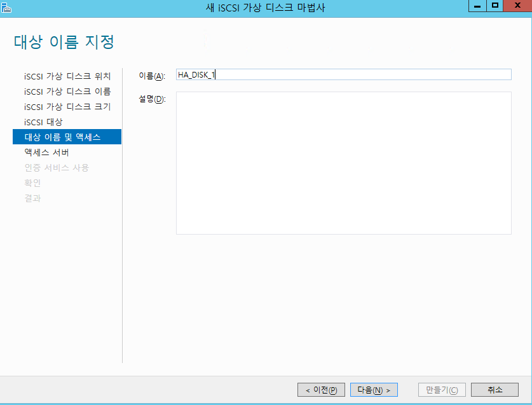Image resolution: width=532 pixels, height=405 pixels.
Task: Click the 이름(A) label
Action: pos(151,76)
